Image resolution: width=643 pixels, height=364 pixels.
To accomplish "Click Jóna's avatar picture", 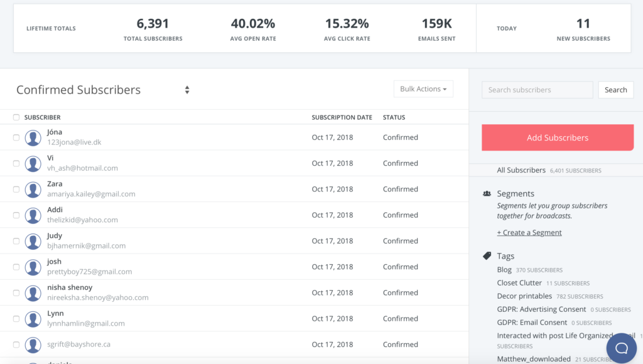I will (x=33, y=137).
